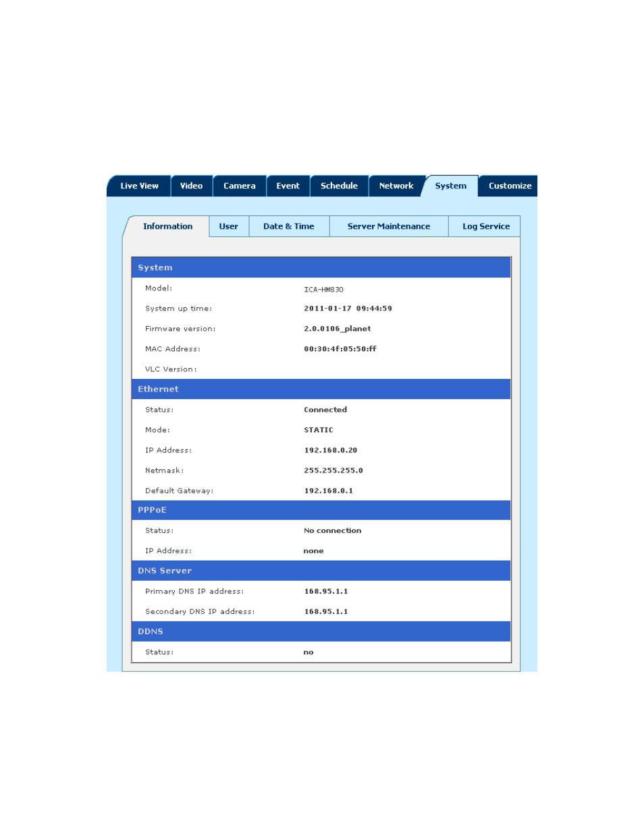The width and height of the screenshot is (644, 834).
Task: Select the System tab
Action: point(450,186)
